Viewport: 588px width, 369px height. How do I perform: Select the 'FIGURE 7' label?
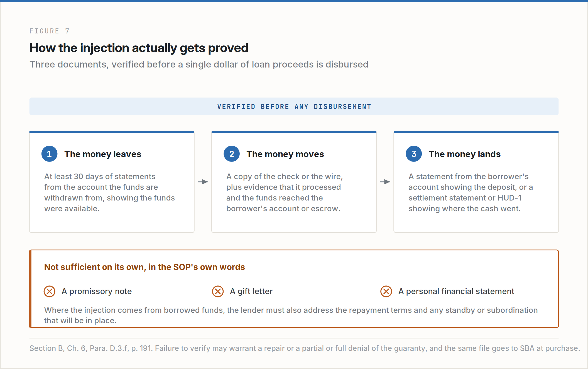50,31
